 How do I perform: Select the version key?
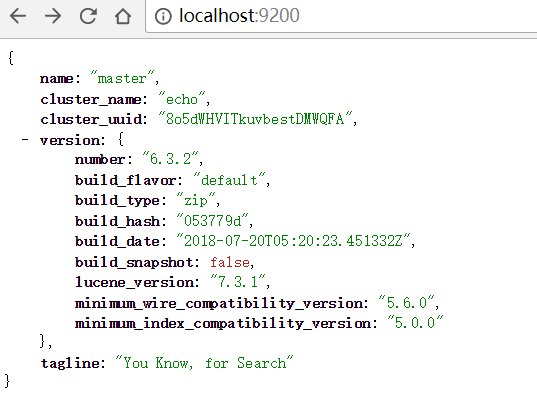coord(70,140)
